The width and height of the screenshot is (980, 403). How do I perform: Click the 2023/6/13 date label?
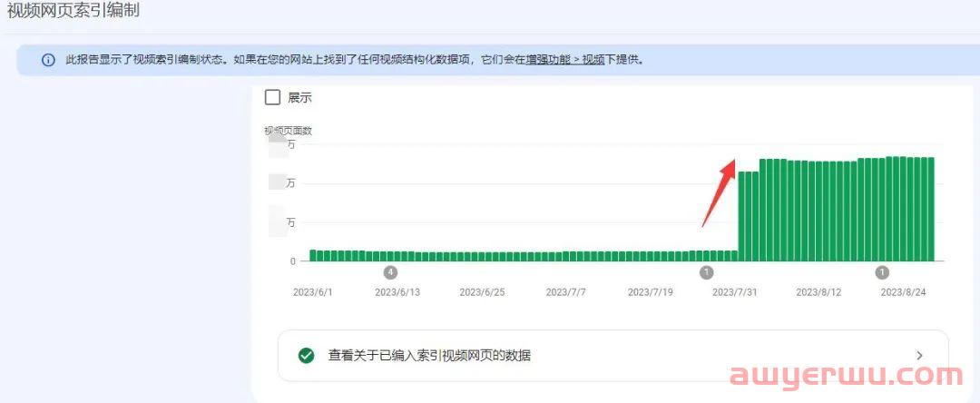pos(397,292)
